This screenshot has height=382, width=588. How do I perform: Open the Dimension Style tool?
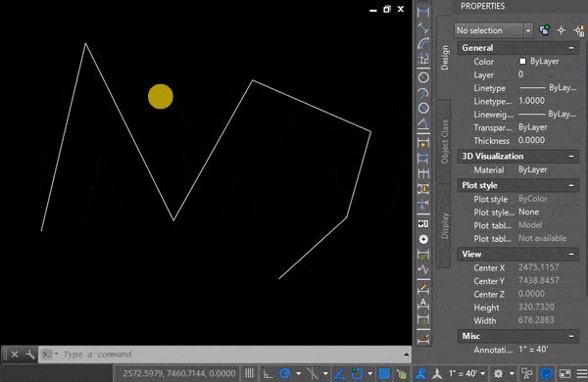tap(423, 339)
